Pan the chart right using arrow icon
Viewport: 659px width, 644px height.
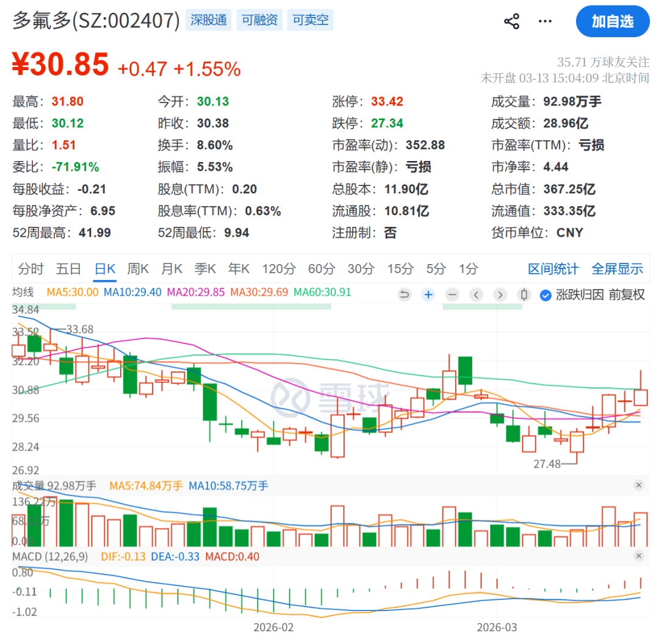pyautogui.click(x=500, y=295)
